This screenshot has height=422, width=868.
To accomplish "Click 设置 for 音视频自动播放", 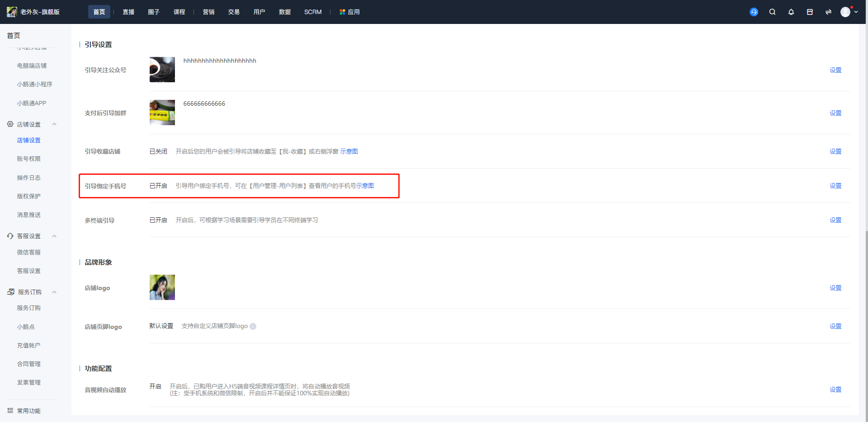I will [x=835, y=389].
